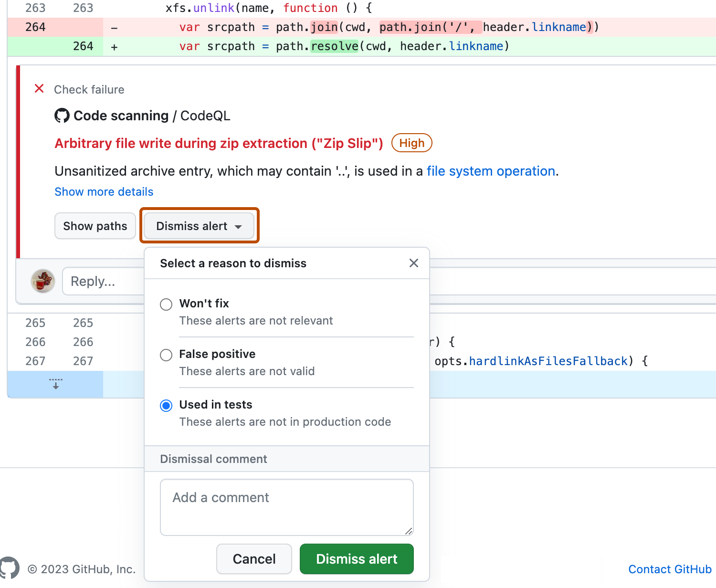Screen dimensions: 716x588
Task: Click the octocat icon beside Code scanning
Action: pyautogui.click(x=62, y=115)
